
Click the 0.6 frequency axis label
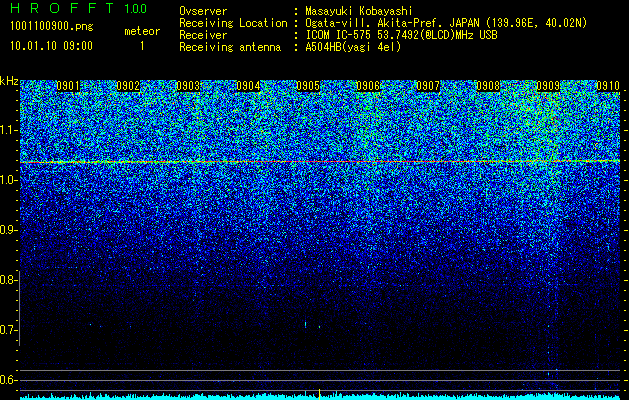8,380
